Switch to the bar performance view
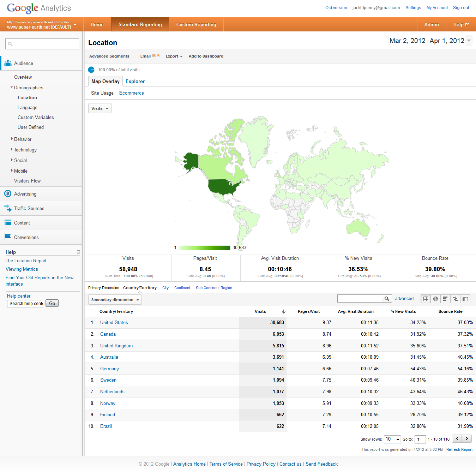The width and height of the screenshot is (476, 472). click(x=445, y=299)
